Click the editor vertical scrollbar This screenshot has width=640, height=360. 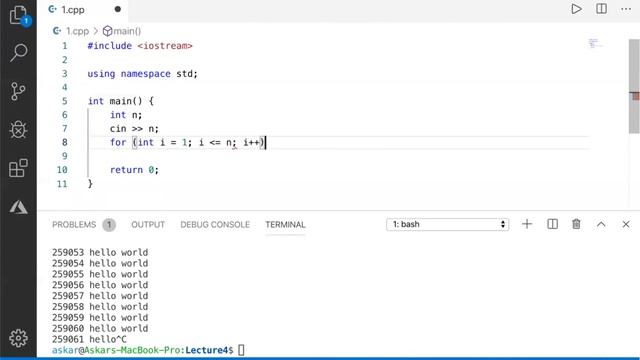634,86
